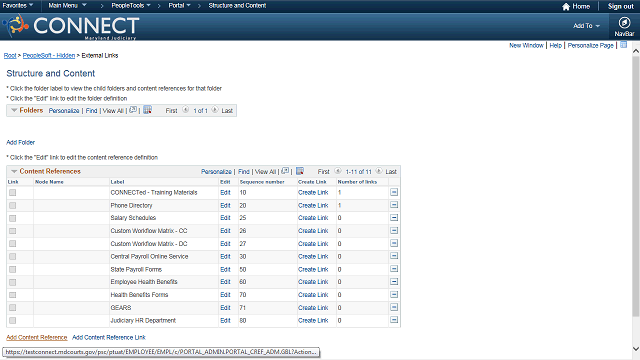Collapse the Folders section

click(x=14, y=110)
